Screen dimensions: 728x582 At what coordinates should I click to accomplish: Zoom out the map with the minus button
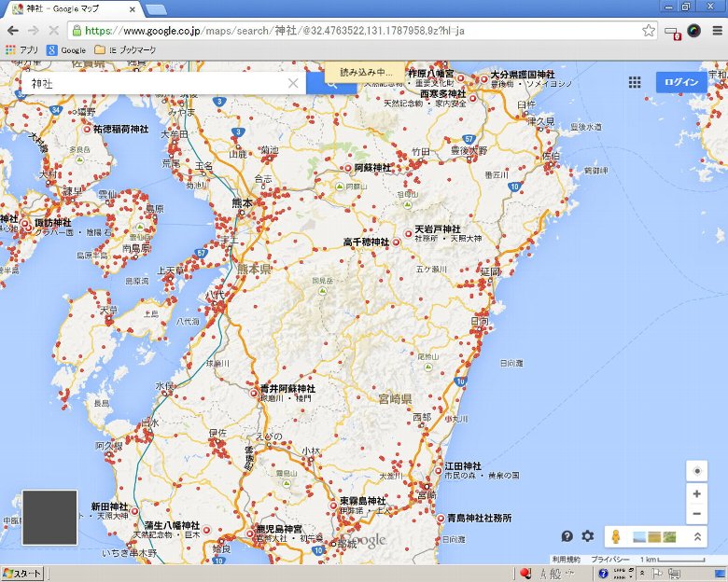697,514
